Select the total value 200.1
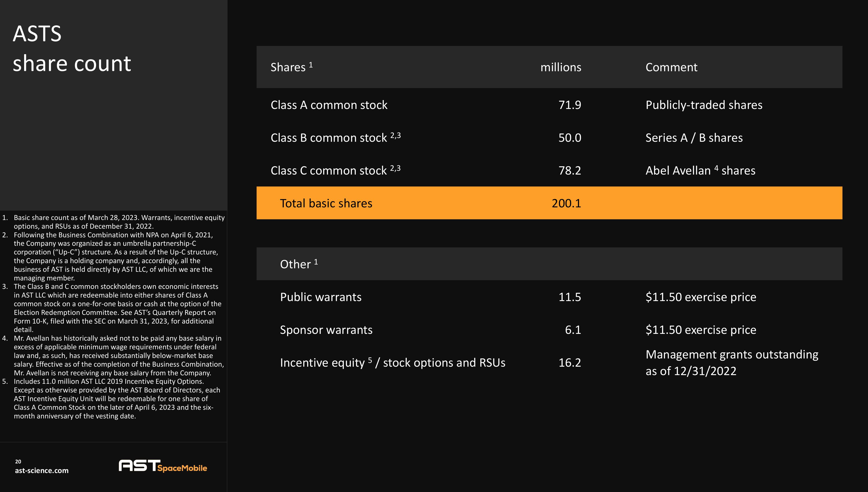868x492 pixels. 566,203
